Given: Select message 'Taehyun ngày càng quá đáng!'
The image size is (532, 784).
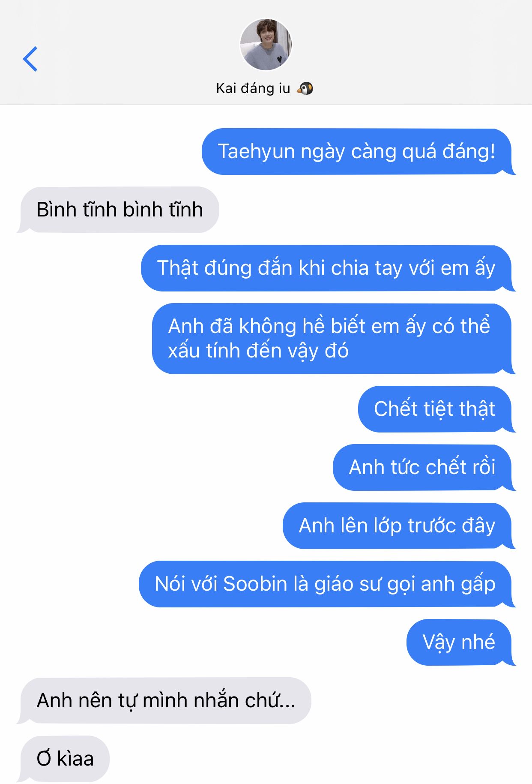Looking at the screenshot, I should [358, 151].
